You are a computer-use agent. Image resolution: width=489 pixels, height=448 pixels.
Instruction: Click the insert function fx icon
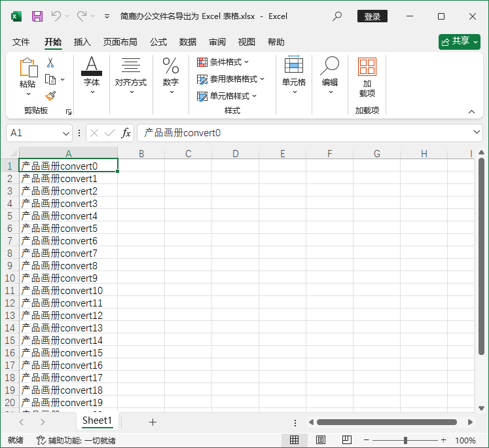(126, 133)
